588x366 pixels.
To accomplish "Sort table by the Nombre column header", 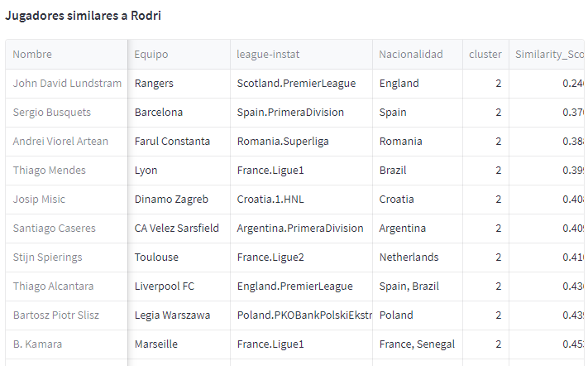I will (66, 55).
